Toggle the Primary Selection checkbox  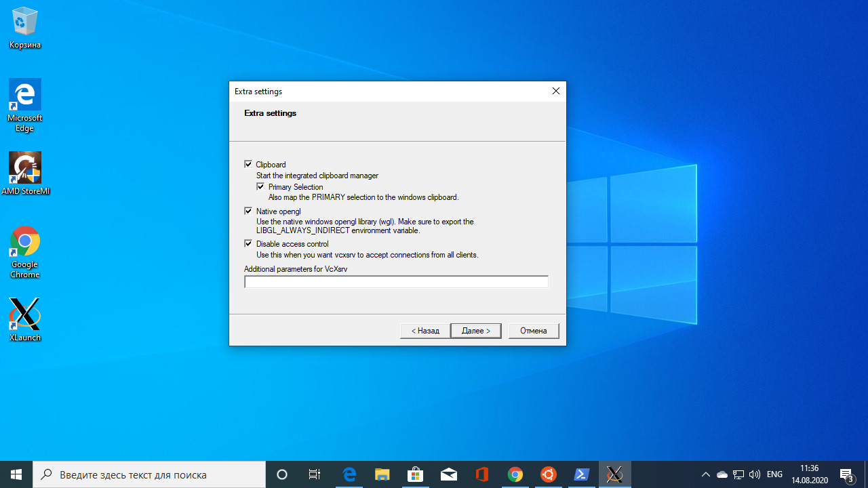click(260, 186)
